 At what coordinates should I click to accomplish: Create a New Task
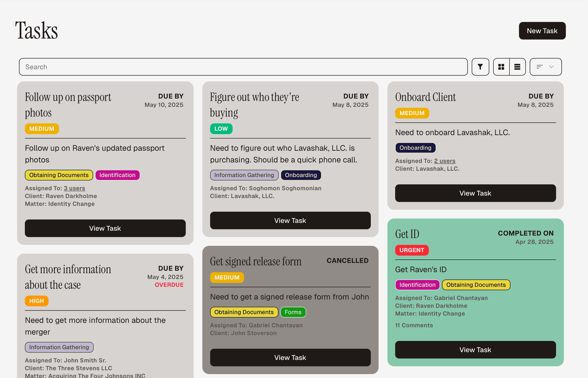click(542, 31)
